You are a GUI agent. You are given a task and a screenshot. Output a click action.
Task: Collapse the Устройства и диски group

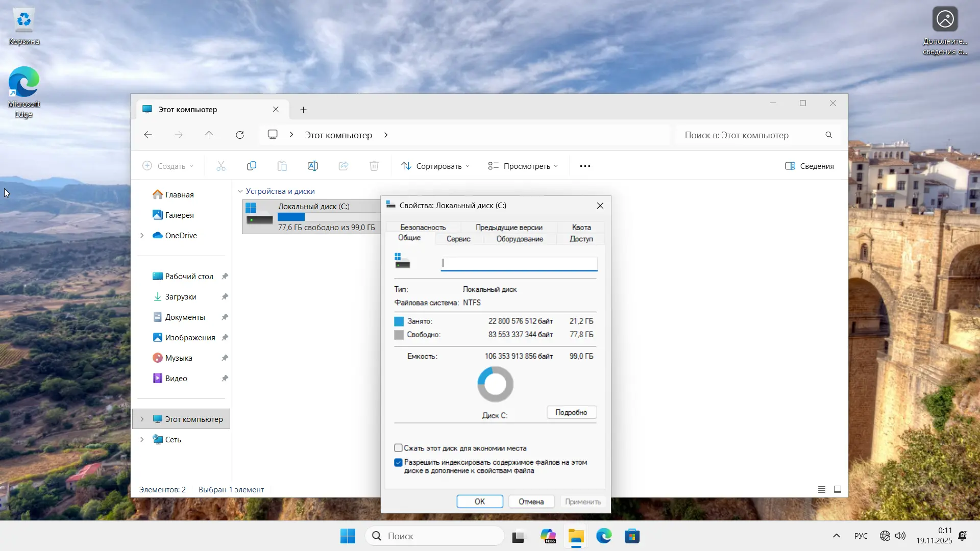(240, 191)
